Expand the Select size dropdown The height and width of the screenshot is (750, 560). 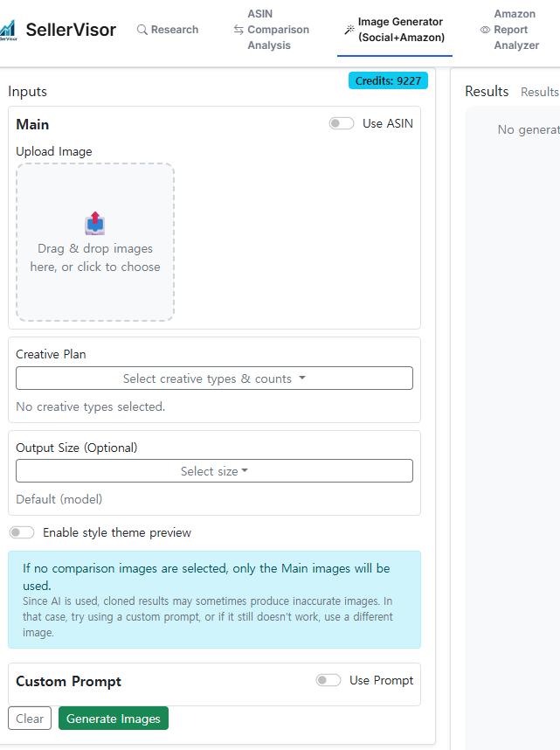214,471
